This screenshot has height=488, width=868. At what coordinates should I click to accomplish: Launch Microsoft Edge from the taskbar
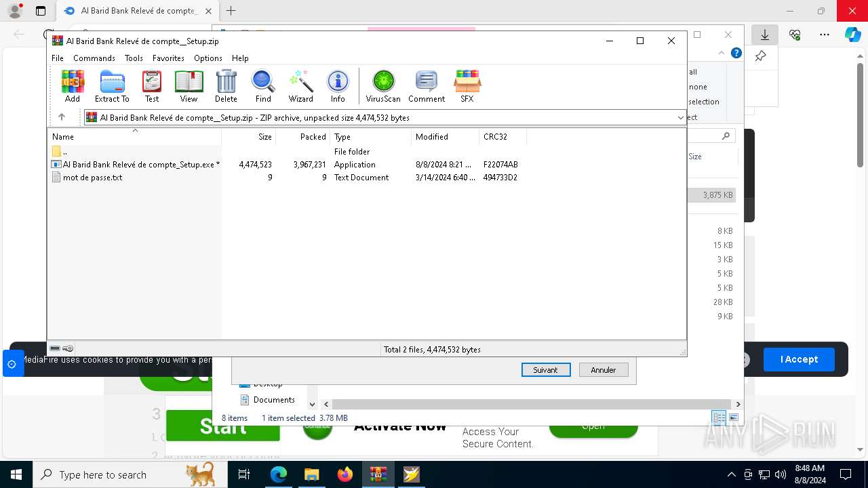278,474
